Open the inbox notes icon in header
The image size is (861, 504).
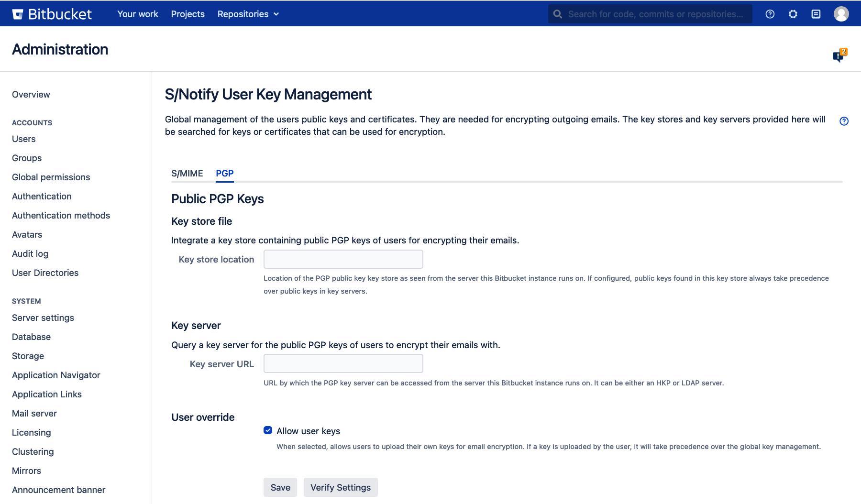click(816, 14)
